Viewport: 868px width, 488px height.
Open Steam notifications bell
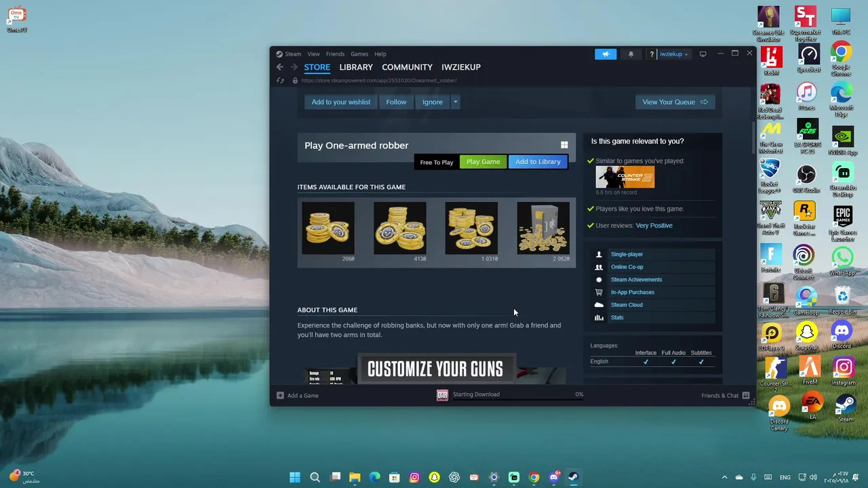[631, 54]
